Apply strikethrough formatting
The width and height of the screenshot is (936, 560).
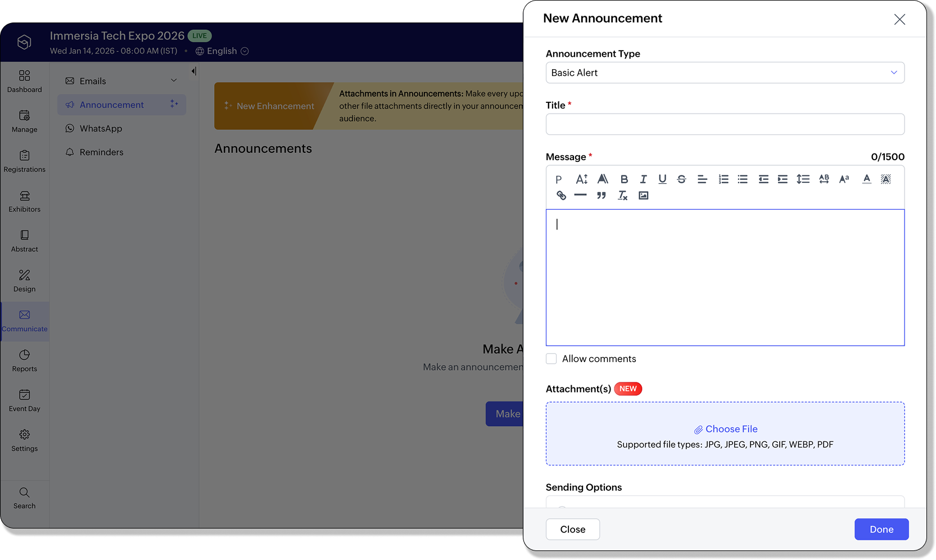(x=681, y=179)
